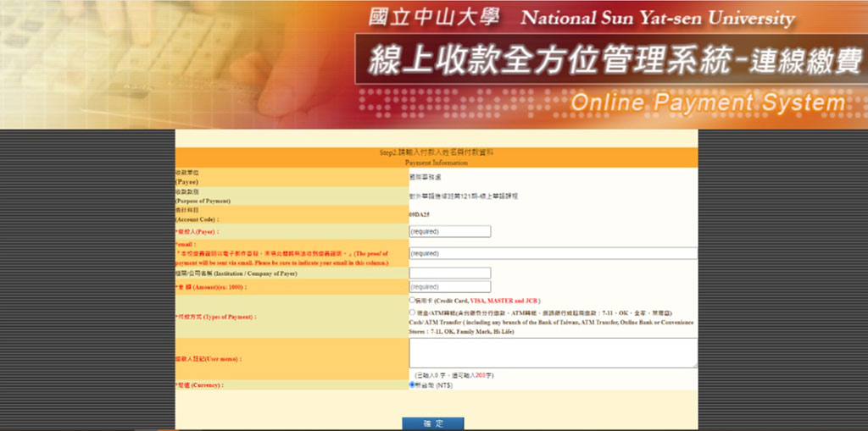Click the Payer field label
868x431 pixels.
pos(197,231)
